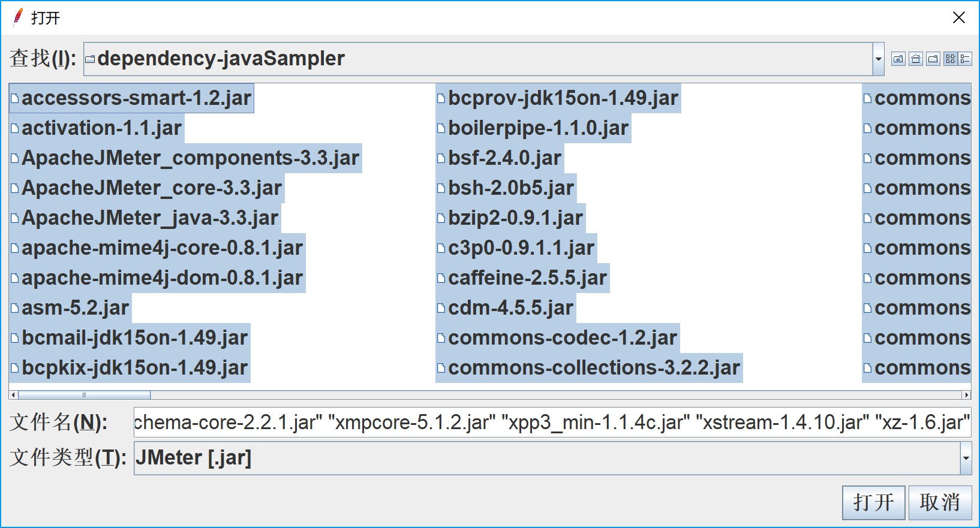Select bzip2-0.9.1.jar
This screenshot has height=528, width=980.
pyautogui.click(x=510, y=218)
